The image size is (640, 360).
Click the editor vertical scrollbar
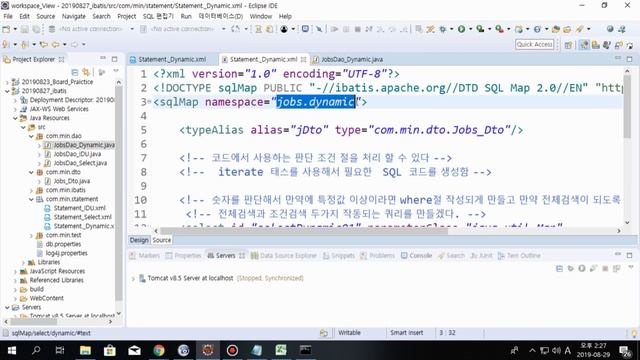pyautogui.click(x=627, y=106)
